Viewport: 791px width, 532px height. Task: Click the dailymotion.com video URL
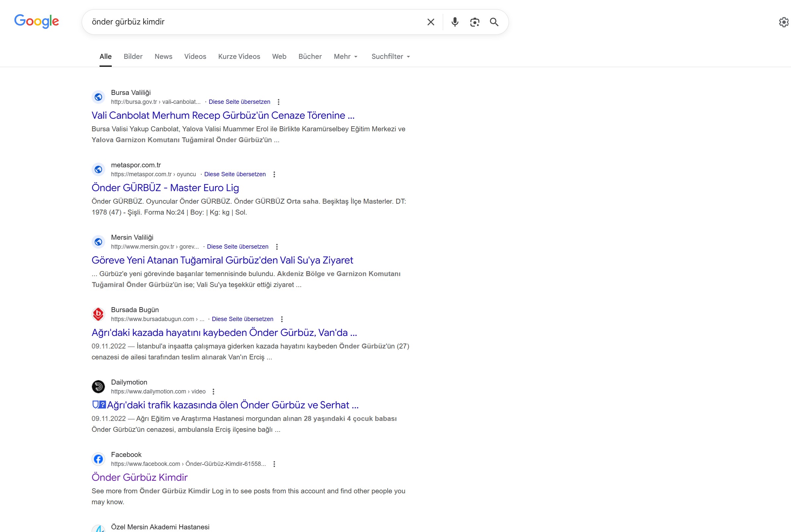click(158, 391)
